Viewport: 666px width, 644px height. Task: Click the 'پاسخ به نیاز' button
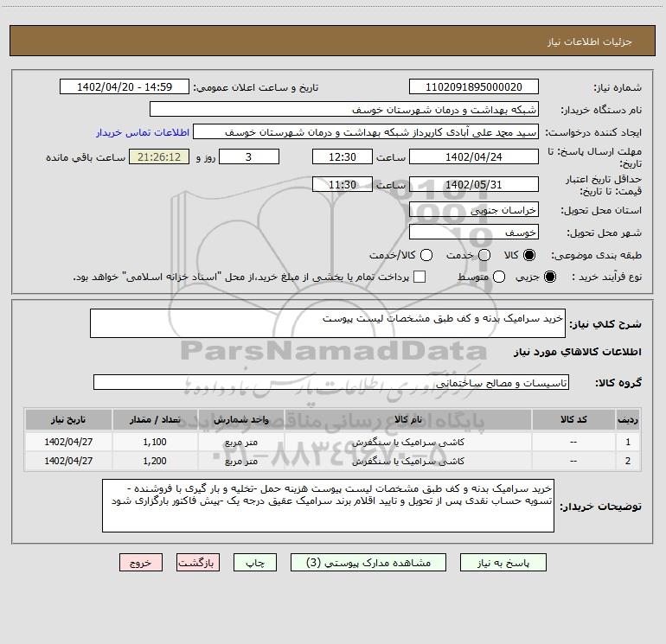coord(503,563)
